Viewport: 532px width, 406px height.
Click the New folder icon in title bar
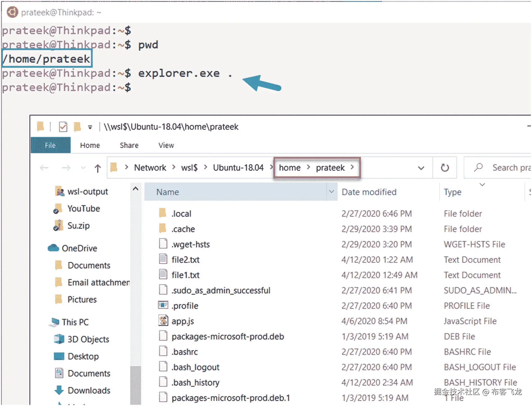click(77, 127)
